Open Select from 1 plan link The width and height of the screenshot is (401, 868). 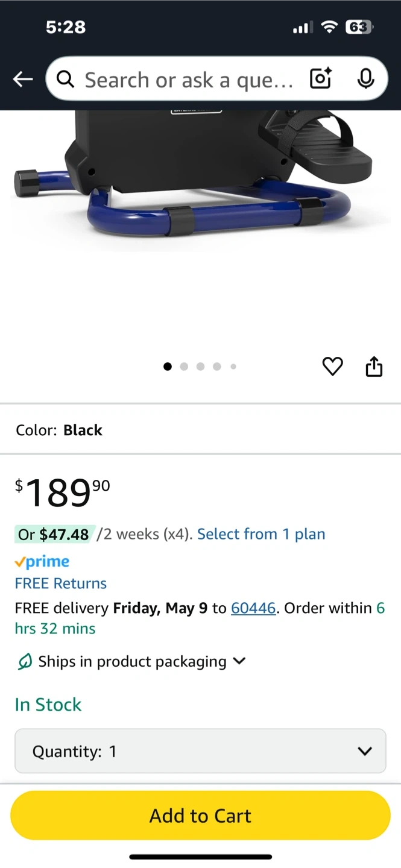coord(261,534)
